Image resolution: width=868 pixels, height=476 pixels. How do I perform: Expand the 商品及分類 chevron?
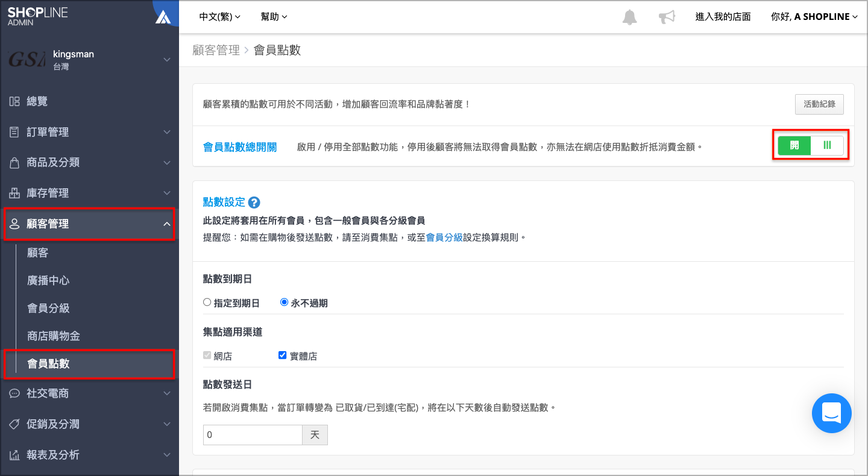pyautogui.click(x=167, y=163)
